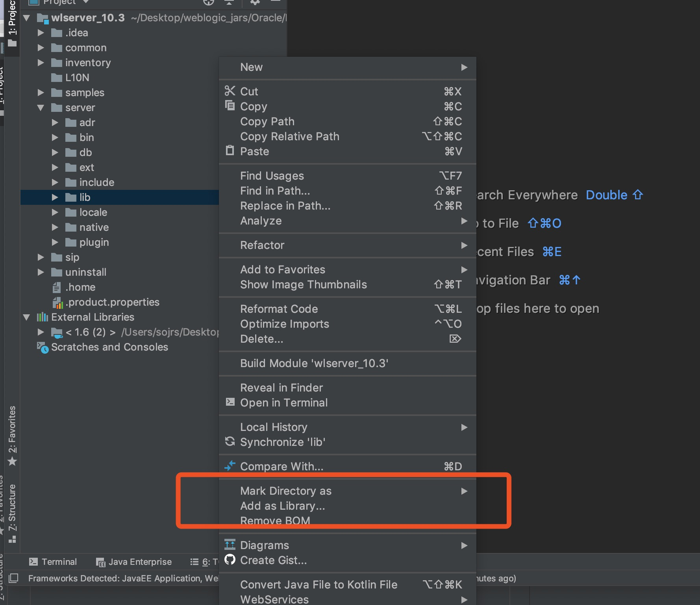Open the WebServices submenu
The image size is (700, 605).
[348, 599]
